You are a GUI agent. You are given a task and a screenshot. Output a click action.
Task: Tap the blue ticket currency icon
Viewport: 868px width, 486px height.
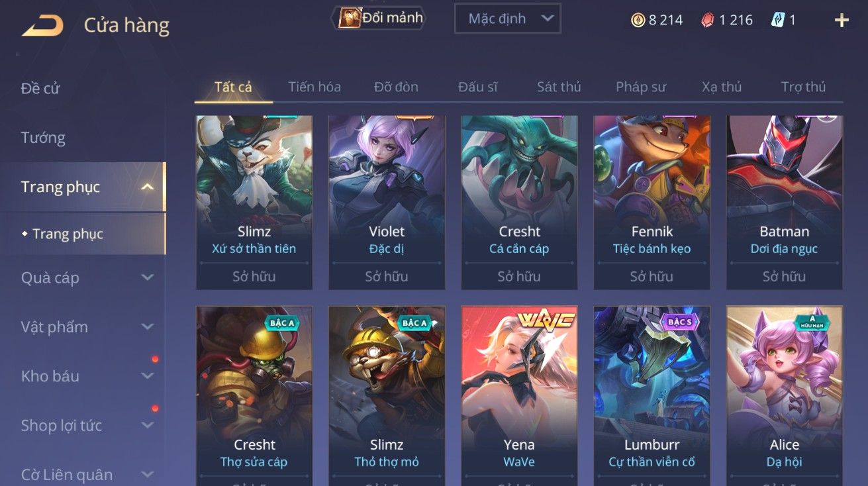click(x=778, y=20)
